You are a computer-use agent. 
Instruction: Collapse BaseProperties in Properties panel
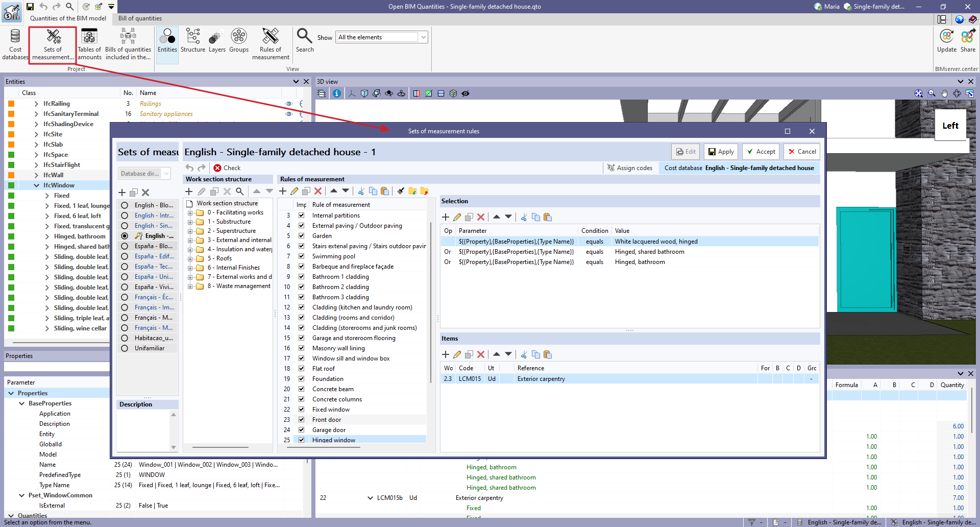click(21, 403)
